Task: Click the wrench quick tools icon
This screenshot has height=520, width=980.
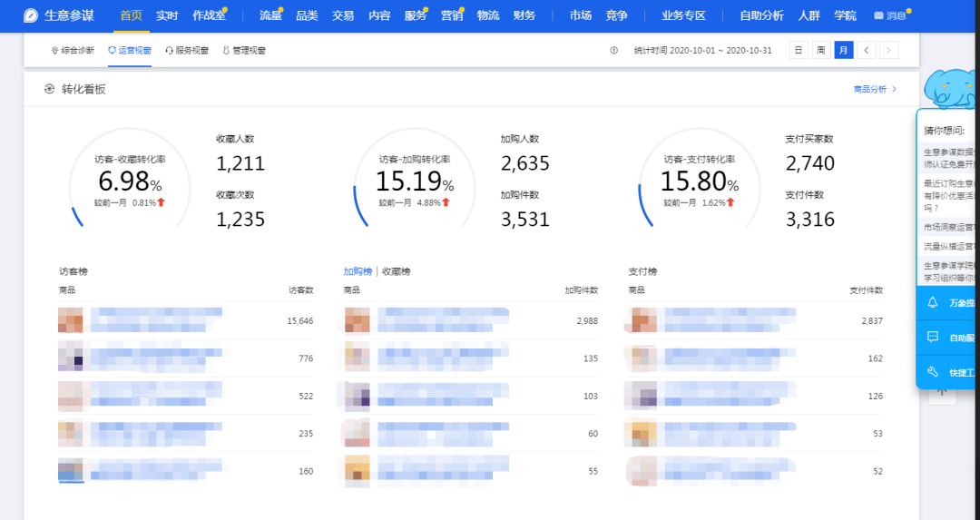Action: coord(933,372)
